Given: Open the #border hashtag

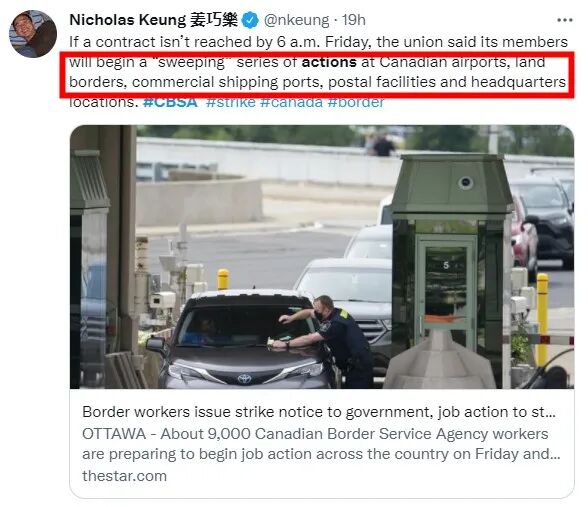Looking at the screenshot, I should [356, 102].
